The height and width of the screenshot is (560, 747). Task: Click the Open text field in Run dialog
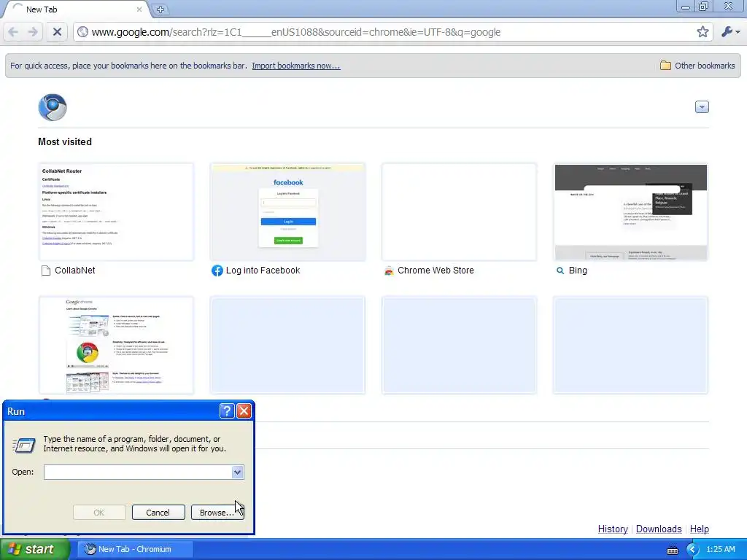138,472
